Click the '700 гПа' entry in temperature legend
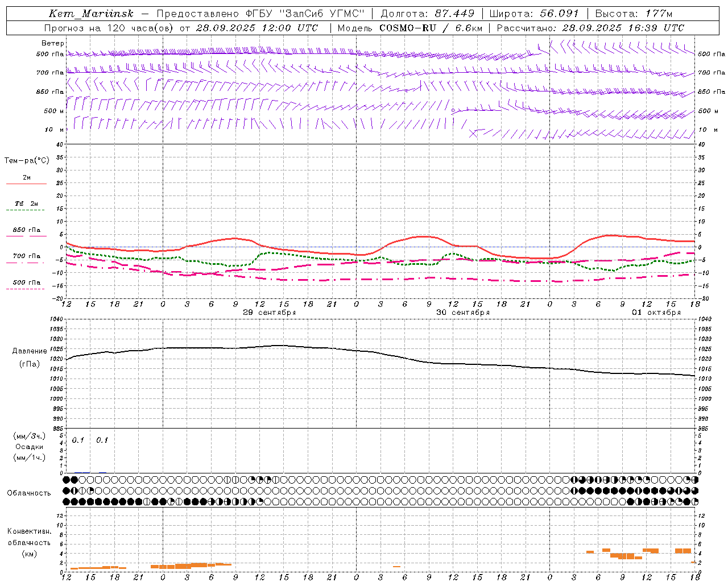 tap(27, 256)
